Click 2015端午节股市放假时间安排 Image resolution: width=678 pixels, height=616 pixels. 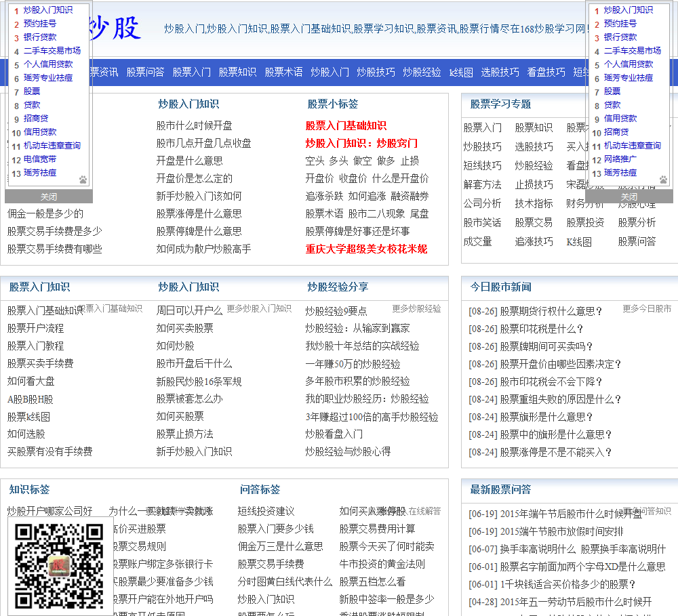[546, 532]
